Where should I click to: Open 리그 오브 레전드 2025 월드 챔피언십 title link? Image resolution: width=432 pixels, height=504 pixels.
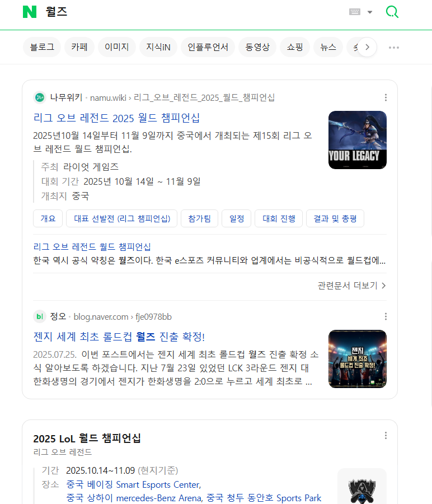pos(116,118)
